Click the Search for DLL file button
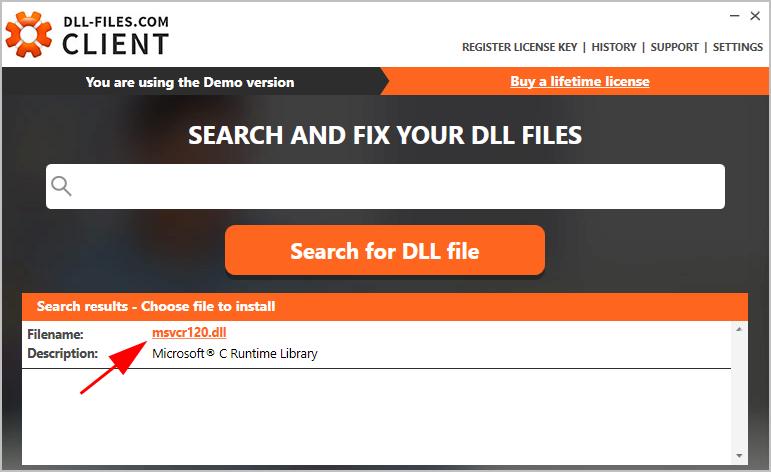The height and width of the screenshot is (472, 771). tap(385, 250)
